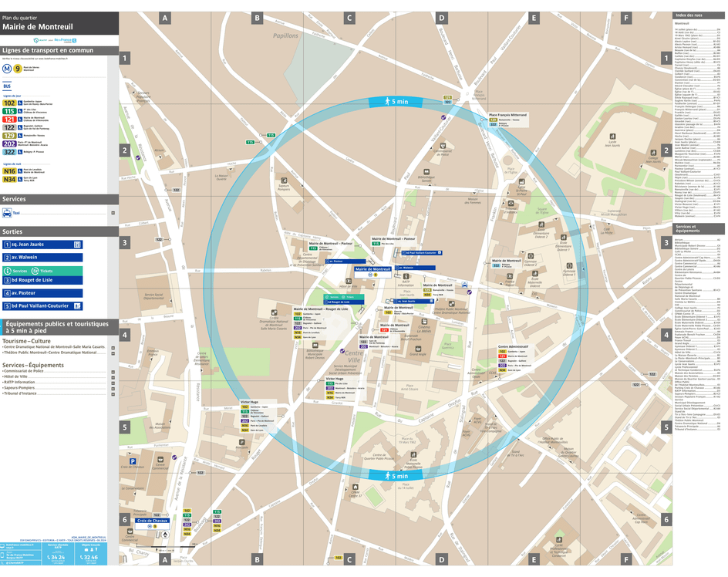Select the accessibility icon beside bus line 102
728x577 pixels.
click(19, 103)
